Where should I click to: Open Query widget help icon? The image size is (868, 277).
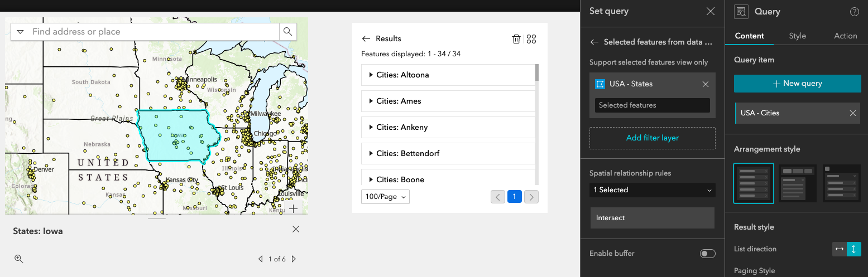854,12
